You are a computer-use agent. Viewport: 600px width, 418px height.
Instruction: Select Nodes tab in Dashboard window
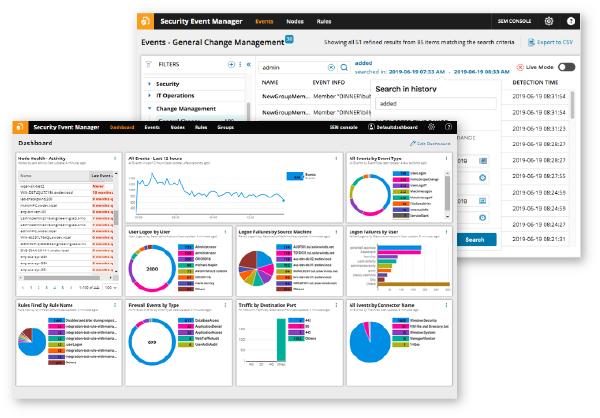[x=178, y=127]
